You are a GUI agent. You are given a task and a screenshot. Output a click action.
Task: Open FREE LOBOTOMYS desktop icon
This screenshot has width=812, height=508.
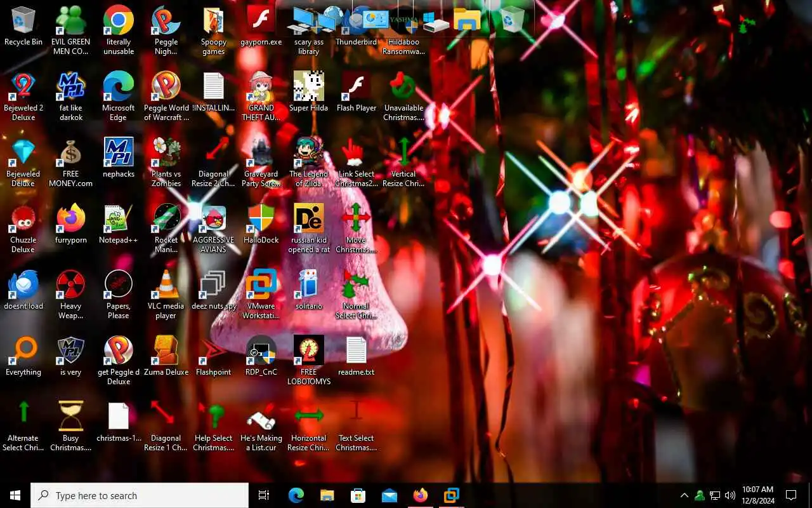click(309, 361)
